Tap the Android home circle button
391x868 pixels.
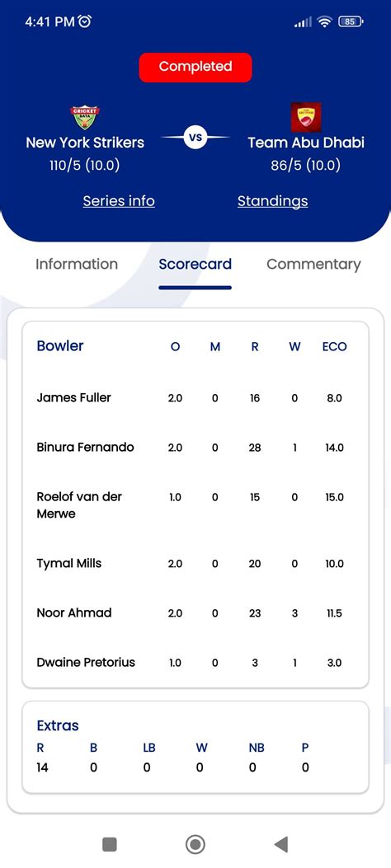point(195,844)
